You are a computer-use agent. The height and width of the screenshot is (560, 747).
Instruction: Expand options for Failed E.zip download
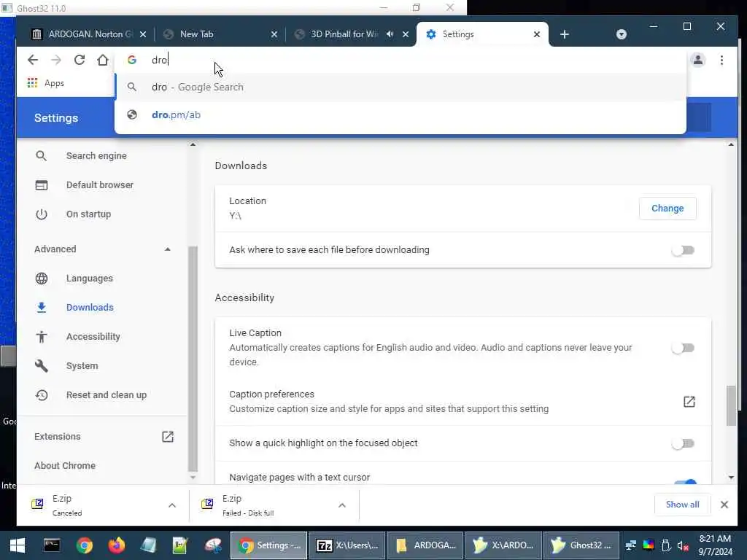(342, 506)
